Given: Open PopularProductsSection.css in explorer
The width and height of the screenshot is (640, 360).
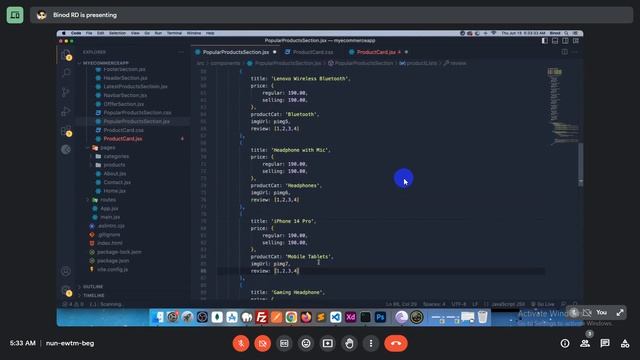Looking at the screenshot, I should 137,113.
